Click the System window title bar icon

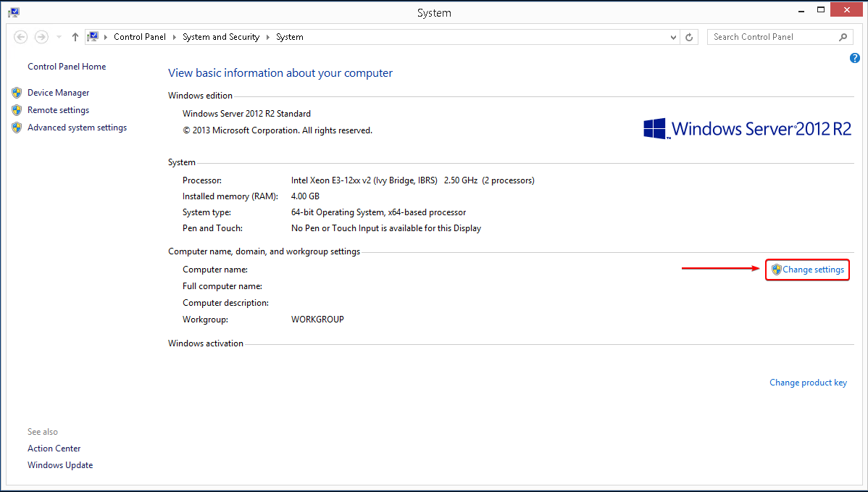coord(13,12)
